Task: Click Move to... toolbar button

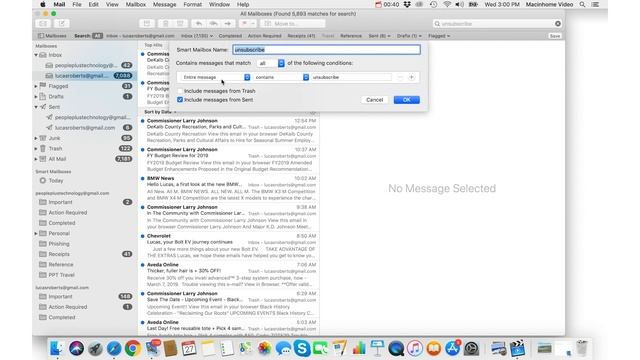Action: [x=294, y=24]
